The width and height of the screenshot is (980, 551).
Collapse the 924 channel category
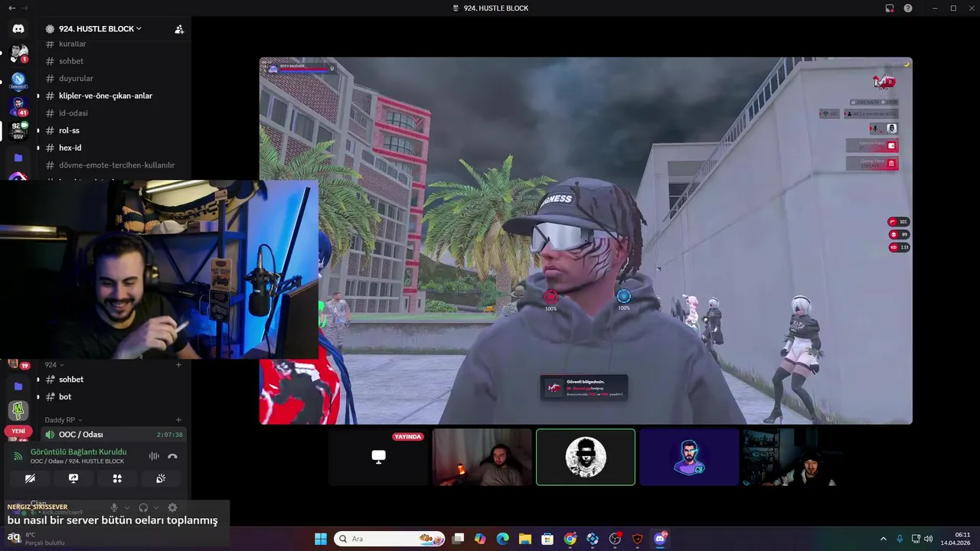pyautogui.click(x=54, y=365)
